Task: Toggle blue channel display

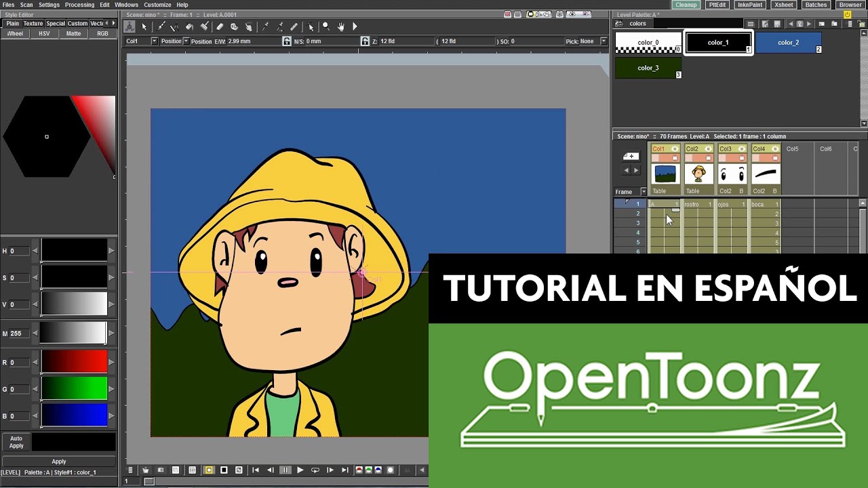Action: pos(378,470)
